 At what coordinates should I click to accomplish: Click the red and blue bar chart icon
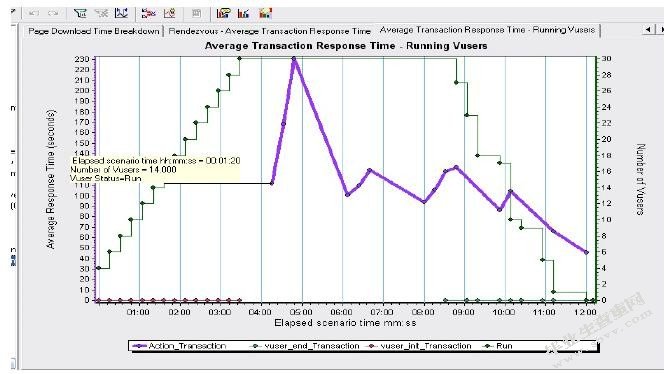click(x=243, y=13)
